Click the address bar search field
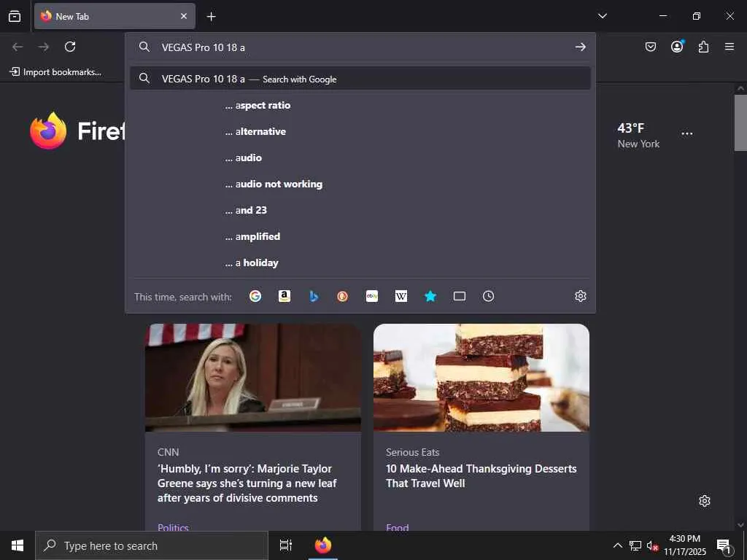Screen dimensions: 747x560 pos(360,47)
